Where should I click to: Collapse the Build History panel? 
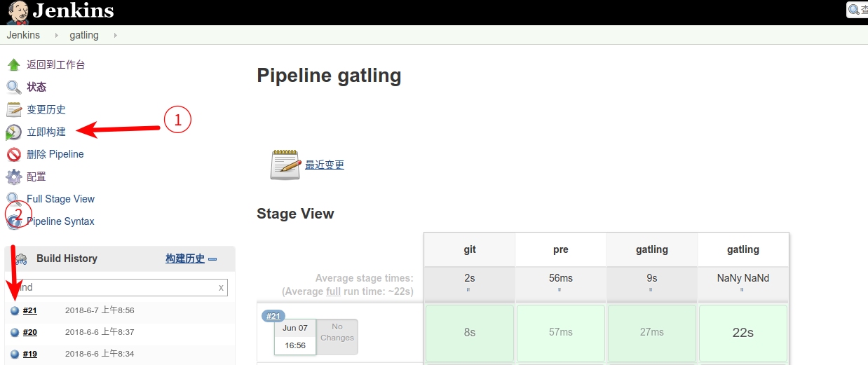pyautogui.click(x=212, y=259)
